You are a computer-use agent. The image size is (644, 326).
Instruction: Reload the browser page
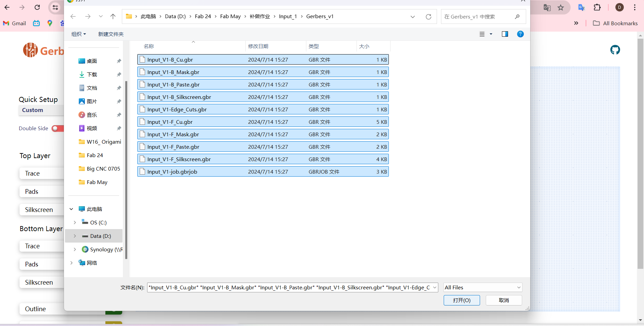(37, 7)
